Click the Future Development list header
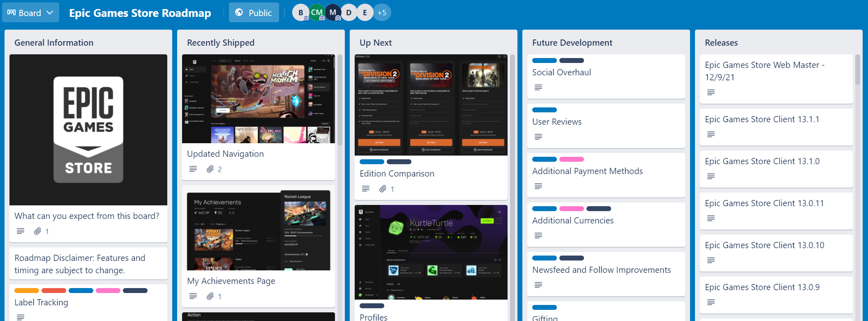868x321 pixels. pyautogui.click(x=572, y=43)
